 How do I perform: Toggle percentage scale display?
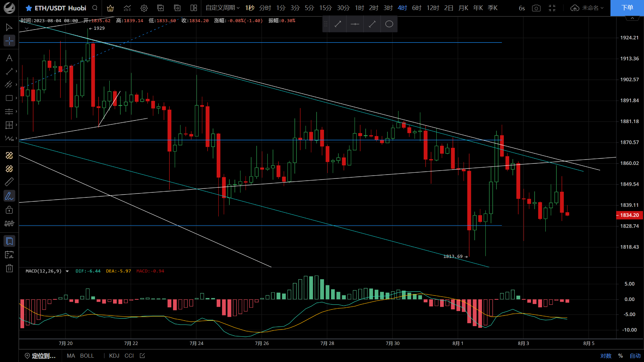click(x=621, y=356)
